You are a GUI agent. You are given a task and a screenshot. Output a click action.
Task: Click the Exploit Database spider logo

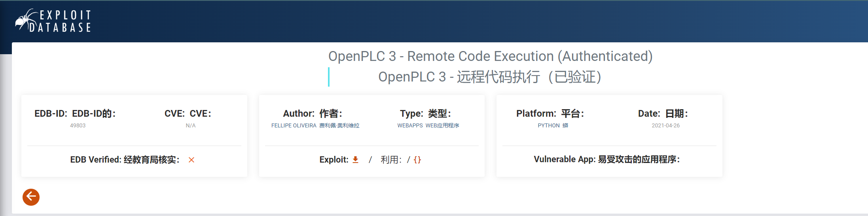pyautogui.click(x=53, y=21)
